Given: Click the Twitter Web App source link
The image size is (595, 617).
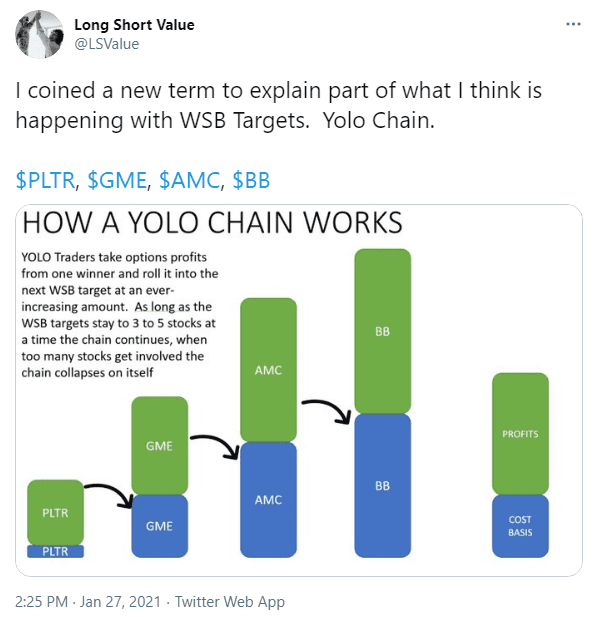Looking at the screenshot, I should click(230, 602).
